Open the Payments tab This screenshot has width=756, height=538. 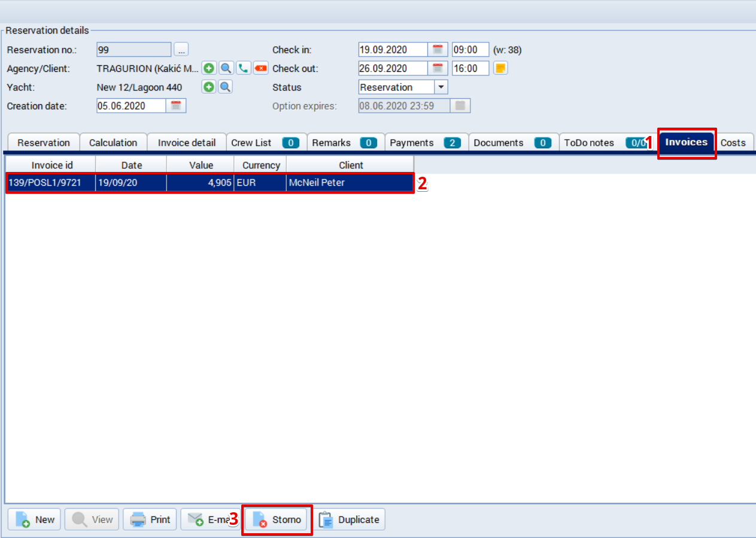(426, 143)
